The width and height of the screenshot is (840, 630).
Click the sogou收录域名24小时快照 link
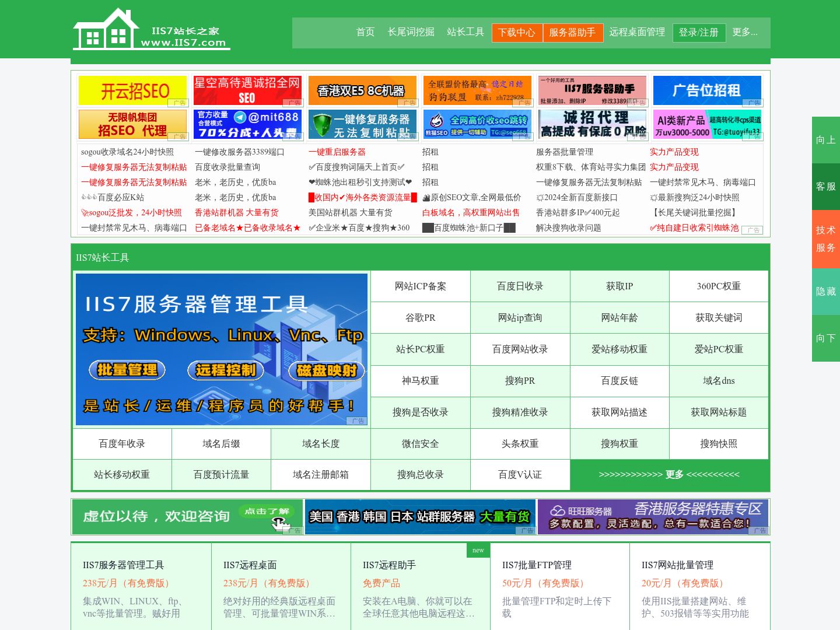click(x=127, y=152)
